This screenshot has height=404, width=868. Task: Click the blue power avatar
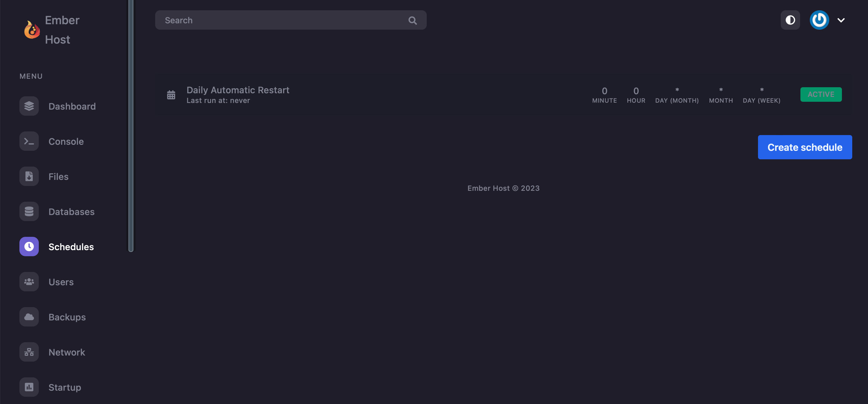tap(819, 20)
